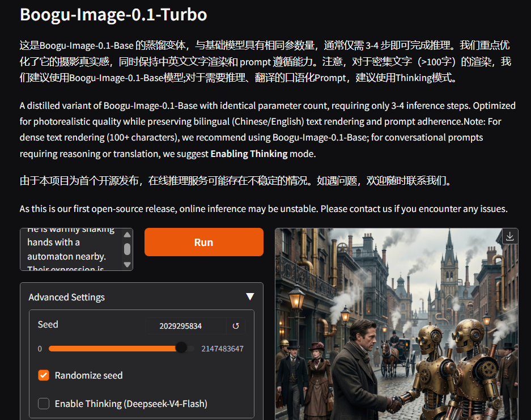Download the generated steampunk image
Image resolution: width=531 pixels, height=420 pixels.
click(x=509, y=236)
